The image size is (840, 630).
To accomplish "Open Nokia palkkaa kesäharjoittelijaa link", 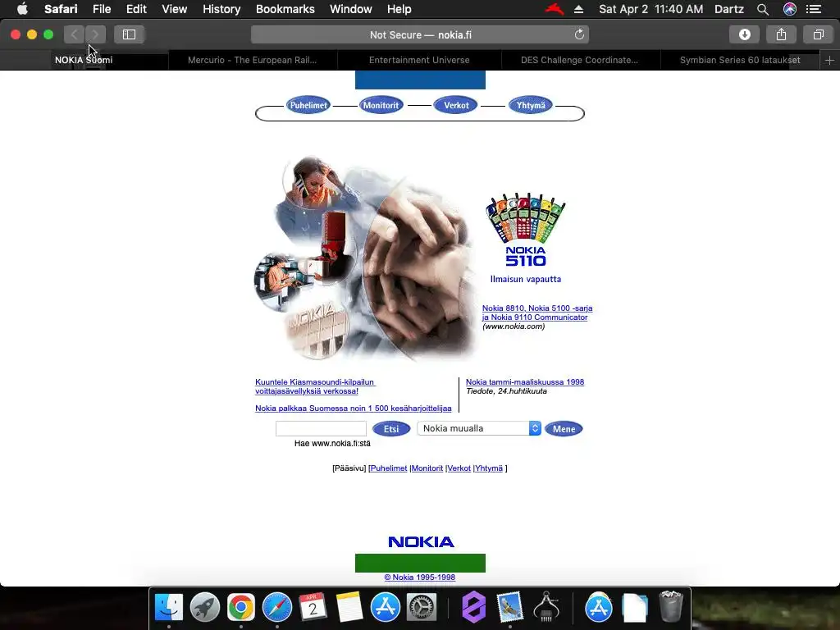I will tap(353, 409).
